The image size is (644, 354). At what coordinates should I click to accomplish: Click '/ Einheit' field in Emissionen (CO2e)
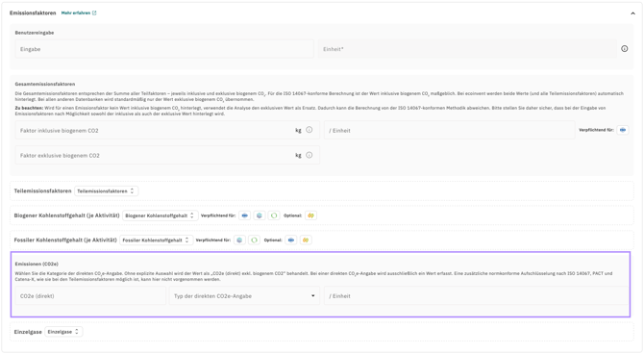tap(476, 296)
